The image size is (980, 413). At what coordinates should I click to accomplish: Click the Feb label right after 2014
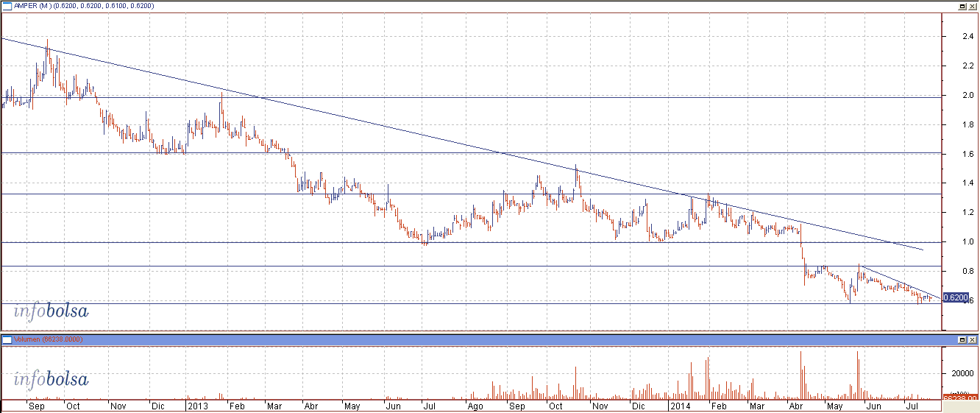(719, 406)
